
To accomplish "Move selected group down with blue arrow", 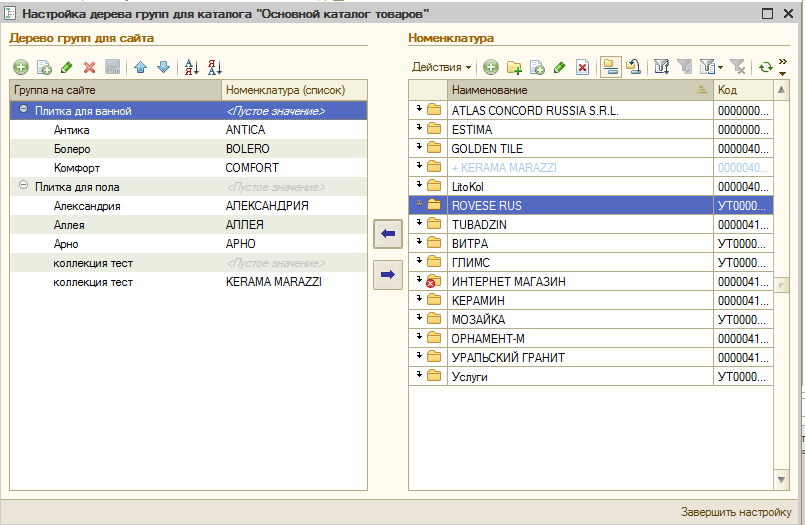I will pyautogui.click(x=163, y=67).
